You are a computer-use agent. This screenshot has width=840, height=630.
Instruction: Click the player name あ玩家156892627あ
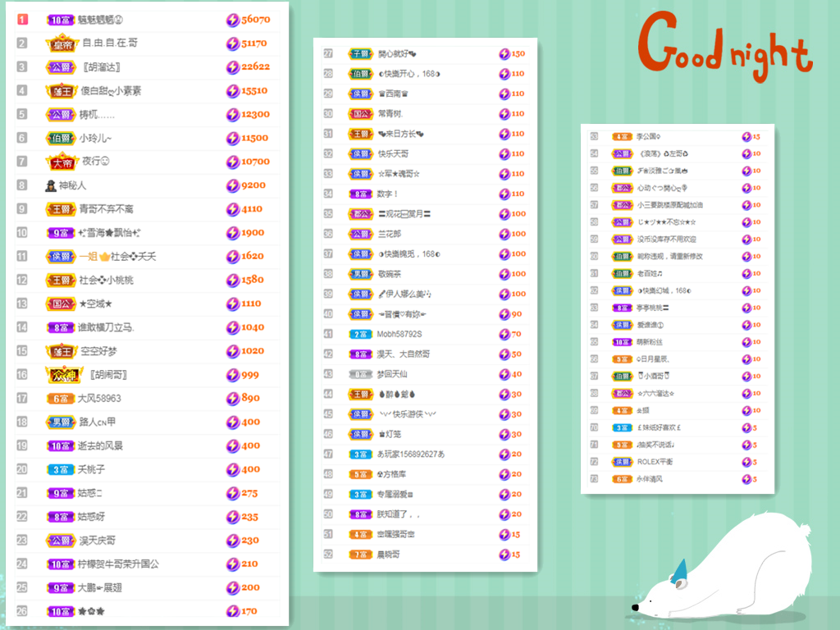coord(411,454)
